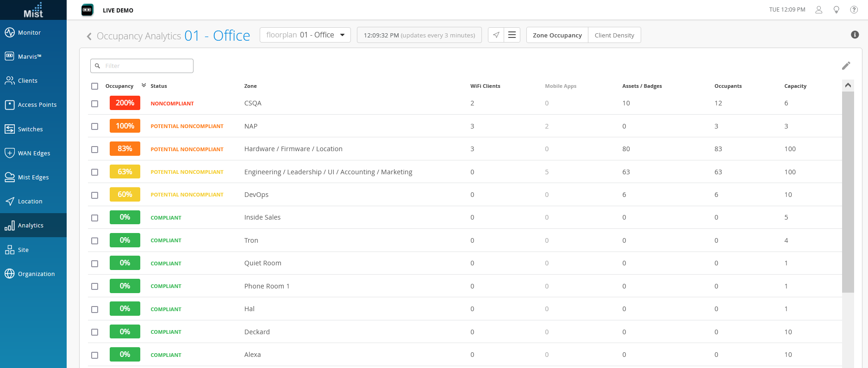Open the floorplan 01 - Office dropdown
This screenshot has width=868, height=368.
[305, 35]
